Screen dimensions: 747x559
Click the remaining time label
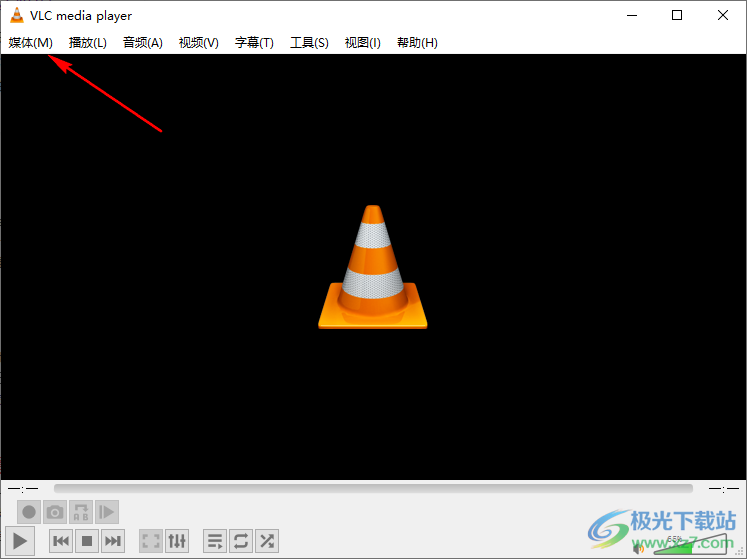coord(724,488)
